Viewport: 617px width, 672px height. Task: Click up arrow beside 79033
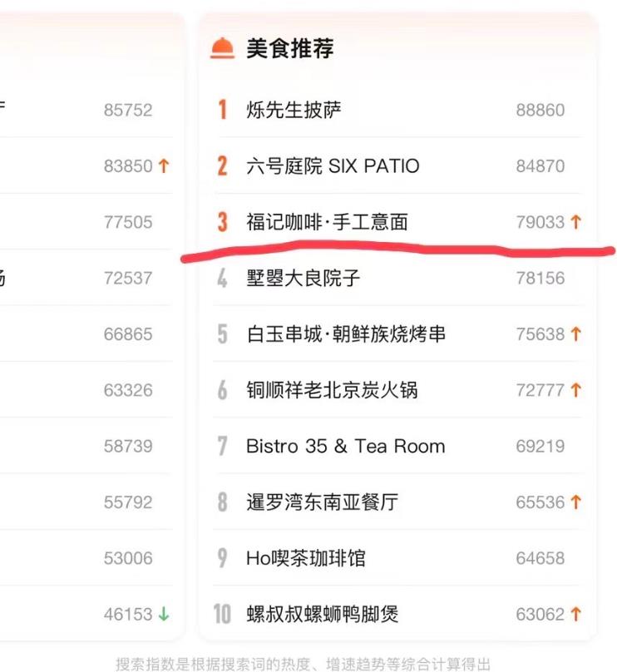(575, 222)
